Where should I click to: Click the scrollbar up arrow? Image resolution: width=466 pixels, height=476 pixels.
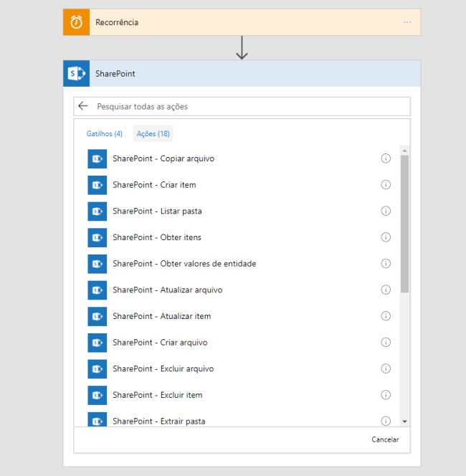point(404,151)
